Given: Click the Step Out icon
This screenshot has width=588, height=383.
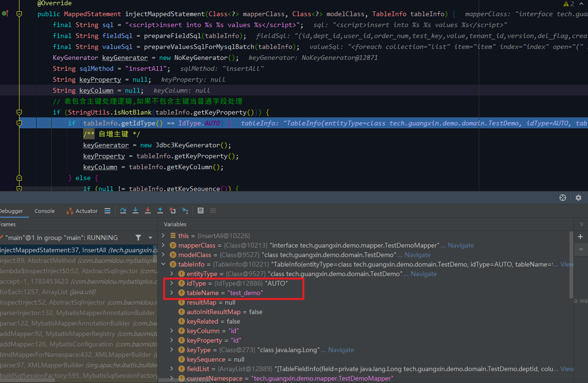Looking at the screenshot, I should pos(160,211).
